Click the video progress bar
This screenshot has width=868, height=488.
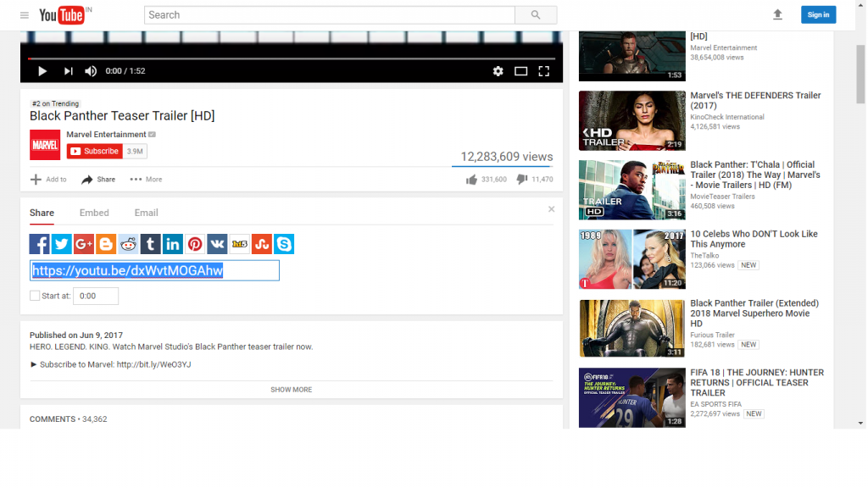[x=291, y=58]
